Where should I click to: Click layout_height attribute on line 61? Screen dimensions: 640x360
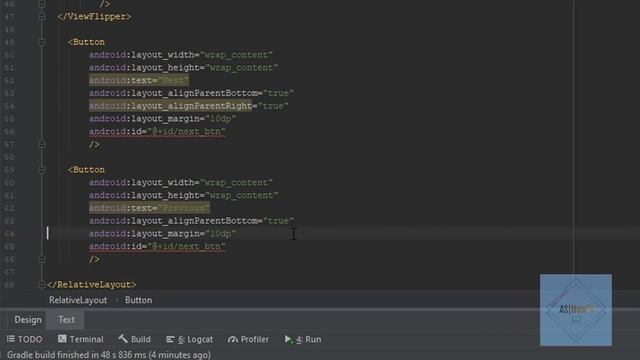tap(184, 195)
